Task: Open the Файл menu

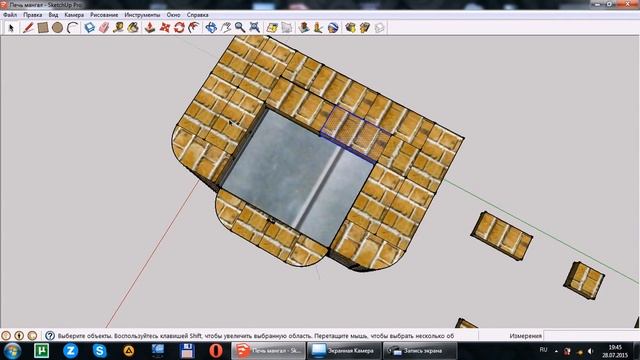Action: [10, 15]
